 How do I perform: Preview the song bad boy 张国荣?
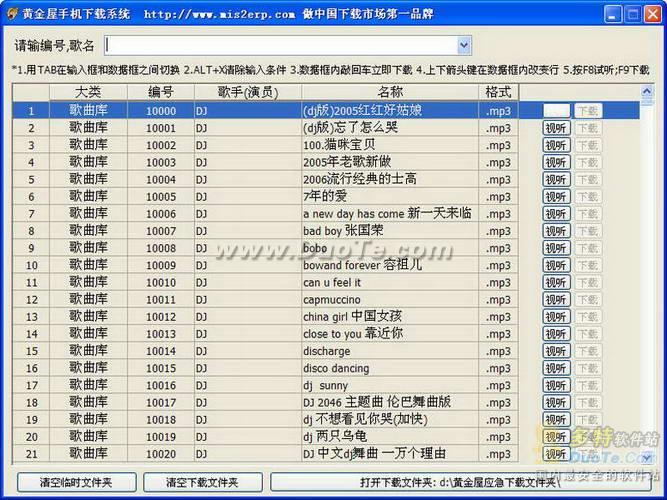[557, 230]
